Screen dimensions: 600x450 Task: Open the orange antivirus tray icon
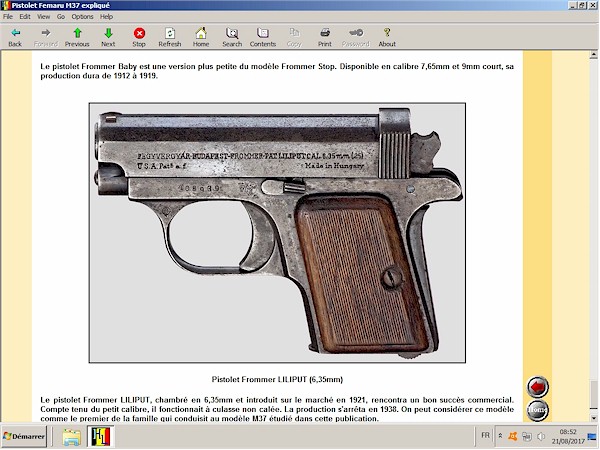click(x=512, y=436)
